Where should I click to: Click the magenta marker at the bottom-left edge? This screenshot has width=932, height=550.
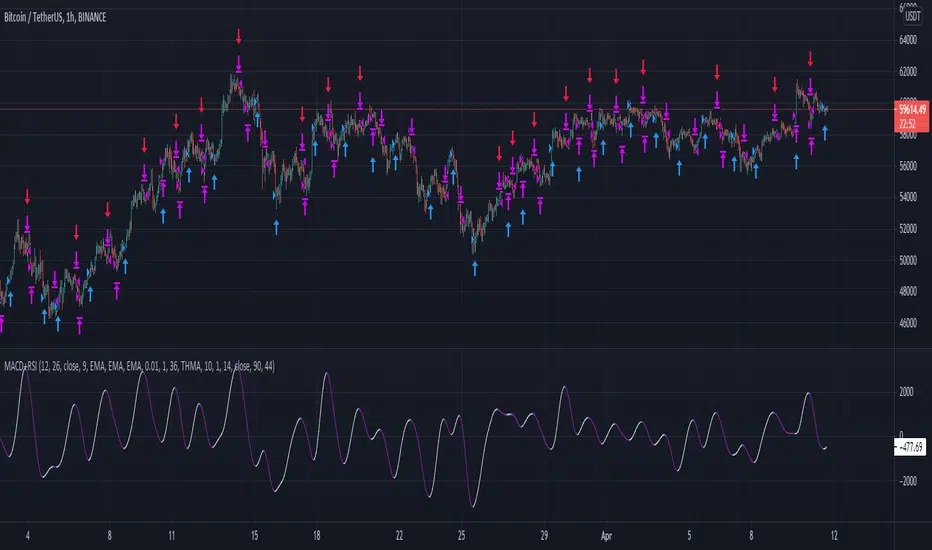tap(2, 320)
